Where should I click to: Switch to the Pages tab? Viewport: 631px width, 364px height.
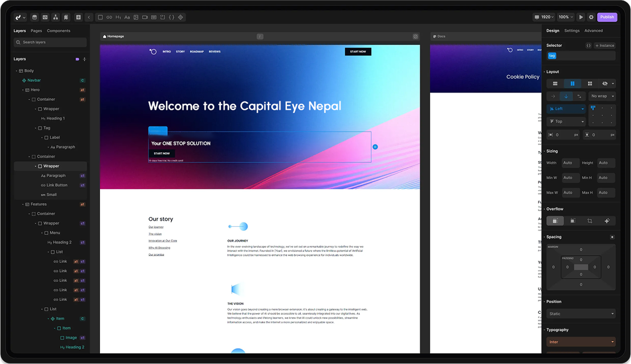coord(36,31)
